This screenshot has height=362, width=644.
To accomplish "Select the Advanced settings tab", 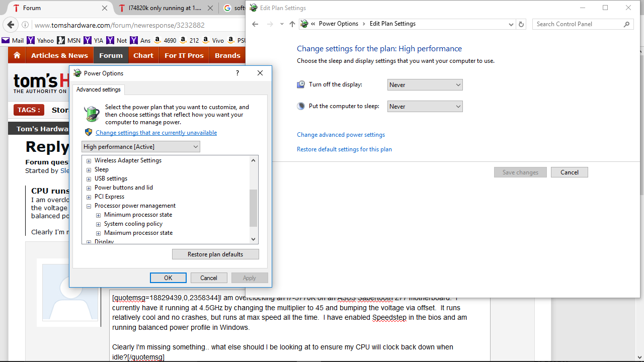I will [x=99, y=89].
